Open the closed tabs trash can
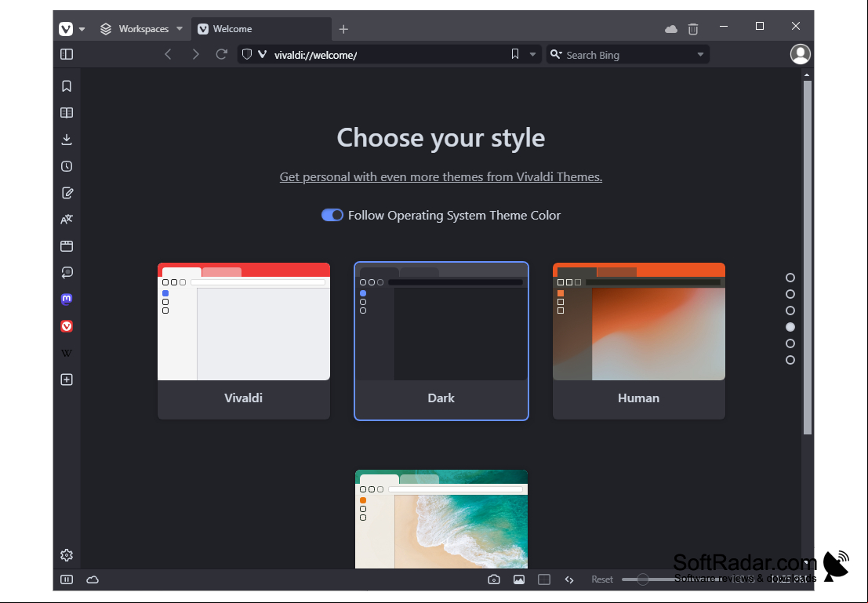This screenshot has height=603, width=868. coord(693,29)
